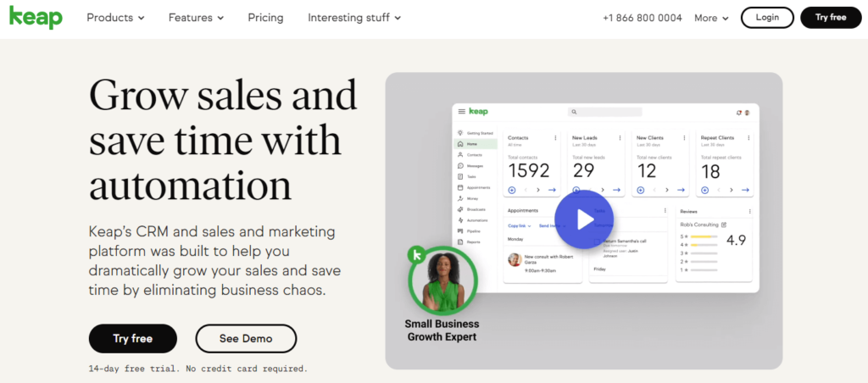Open the Contacts card three-dot menu
Viewport: 868px width, 383px height.
pyautogui.click(x=555, y=138)
